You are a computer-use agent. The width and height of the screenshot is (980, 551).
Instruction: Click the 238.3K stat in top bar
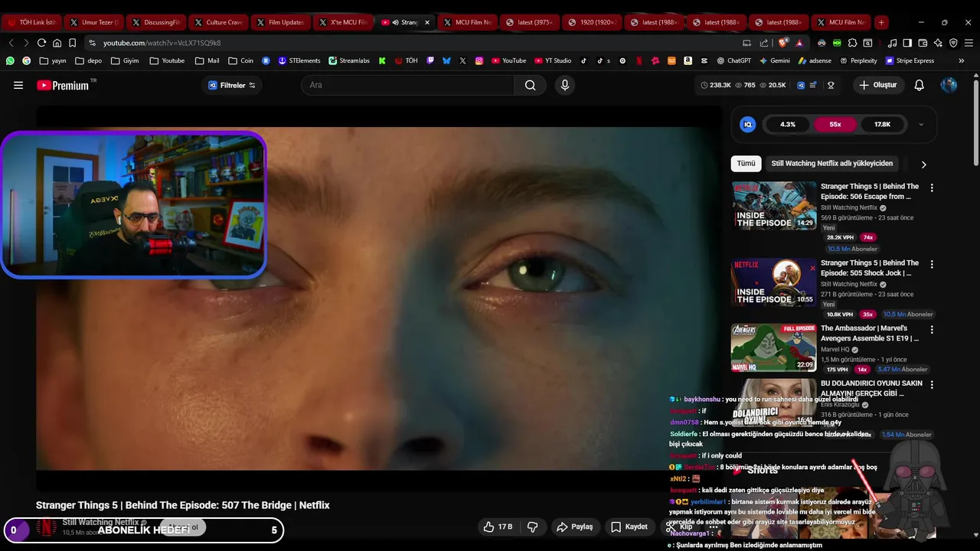[x=716, y=85]
